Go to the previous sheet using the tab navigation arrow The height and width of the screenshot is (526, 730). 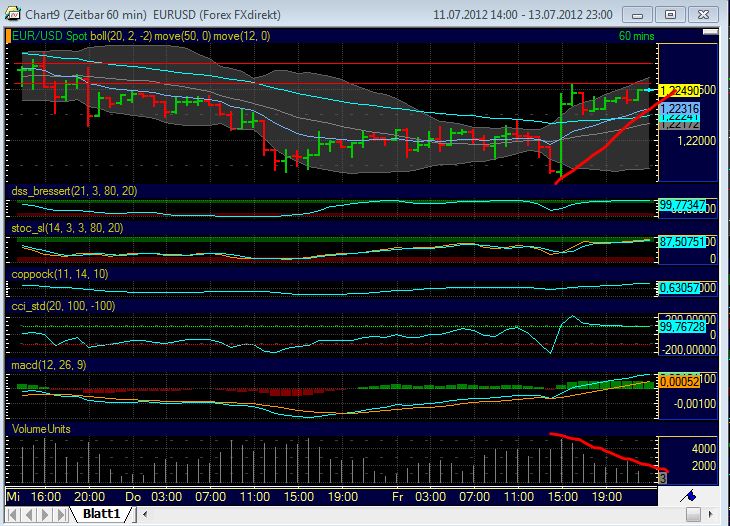(x=29, y=515)
